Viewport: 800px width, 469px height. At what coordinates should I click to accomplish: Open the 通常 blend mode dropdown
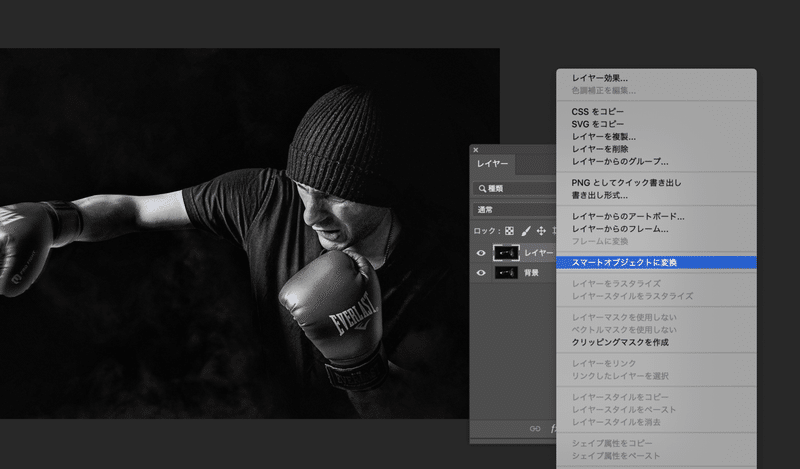[514, 210]
